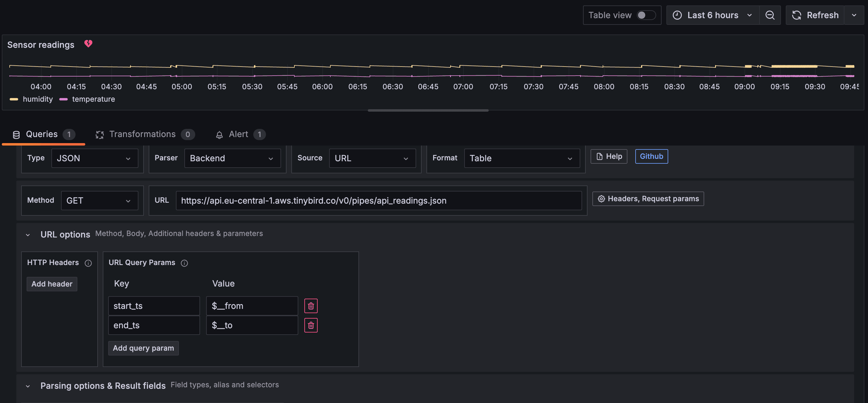Toggle the Table view switch
Screen dimensions: 868x403
[x=646, y=15]
